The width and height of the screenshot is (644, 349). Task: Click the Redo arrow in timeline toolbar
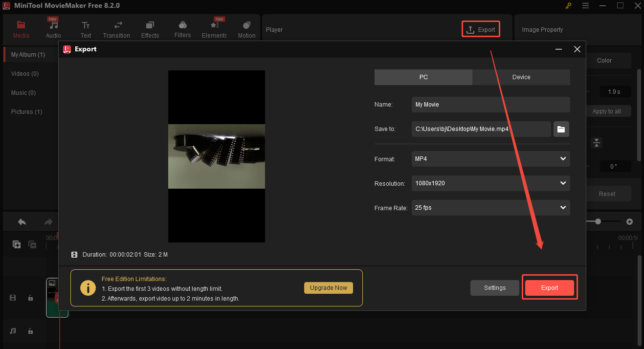[x=48, y=222]
